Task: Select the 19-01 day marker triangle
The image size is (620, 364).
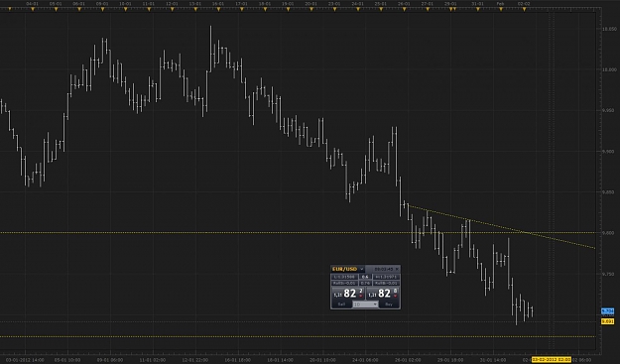Action: click(288, 9)
